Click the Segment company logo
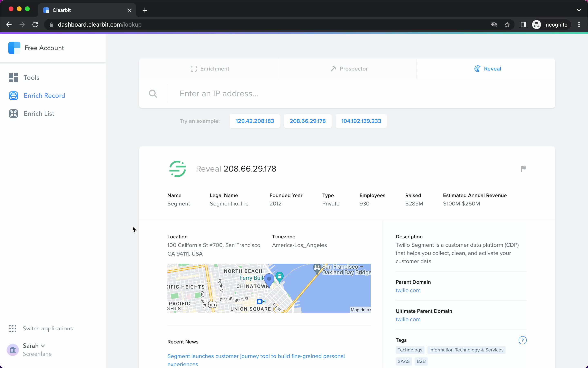This screenshot has height=368, width=588. (177, 169)
